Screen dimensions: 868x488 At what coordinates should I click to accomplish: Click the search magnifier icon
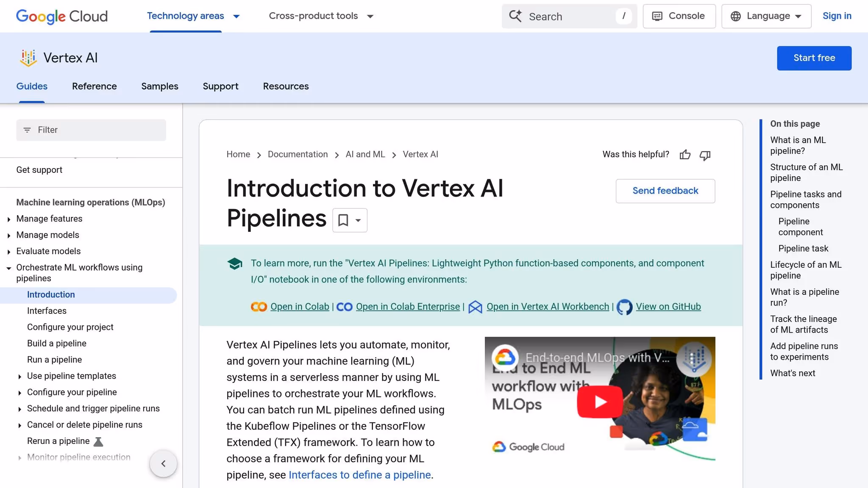(x=515, y=16)
